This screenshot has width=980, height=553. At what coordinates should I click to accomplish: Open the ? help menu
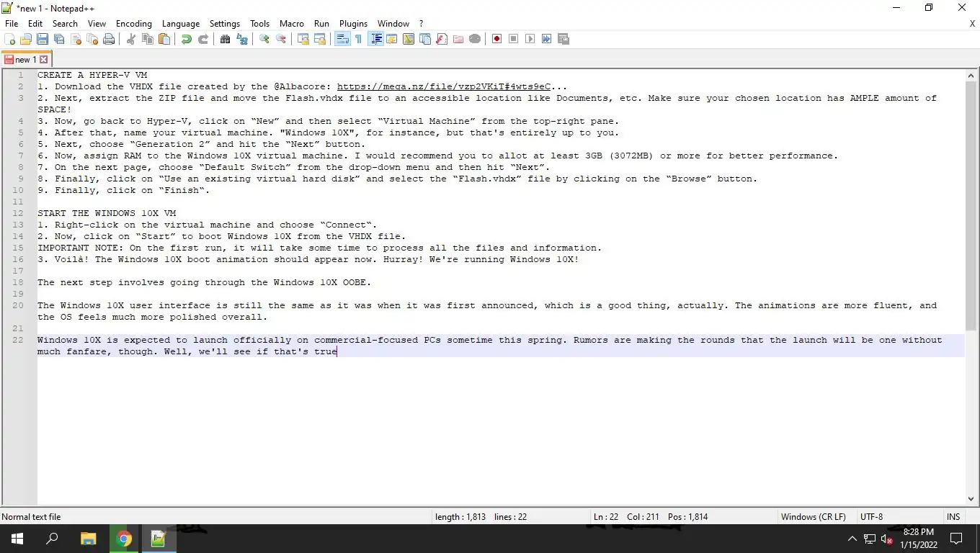point(421,24)
